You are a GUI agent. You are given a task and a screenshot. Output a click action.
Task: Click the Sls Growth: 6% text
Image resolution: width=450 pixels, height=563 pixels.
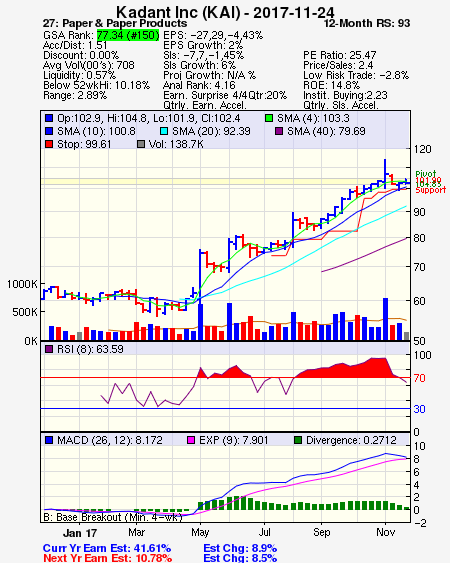click(199, 65)
